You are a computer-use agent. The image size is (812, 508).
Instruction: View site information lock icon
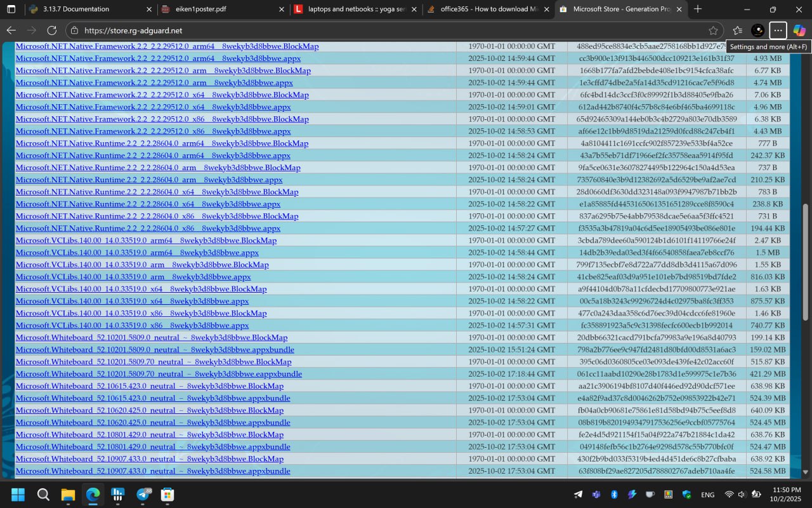[75, 30]
